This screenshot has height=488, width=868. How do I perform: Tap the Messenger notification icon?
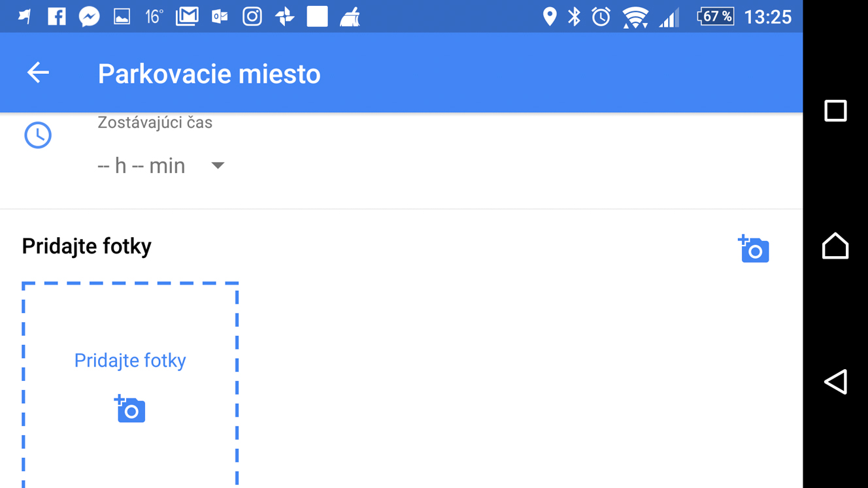click(x=89, y=16)
